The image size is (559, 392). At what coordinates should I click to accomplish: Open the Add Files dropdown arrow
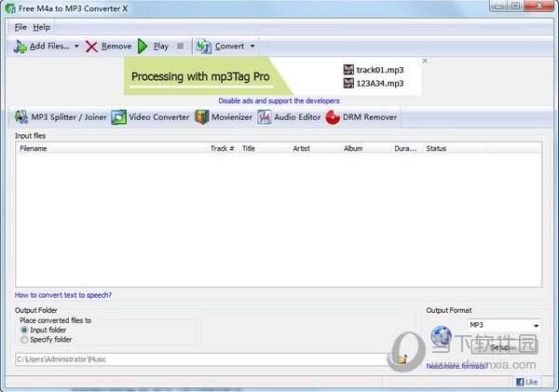[x=76, y=46]
